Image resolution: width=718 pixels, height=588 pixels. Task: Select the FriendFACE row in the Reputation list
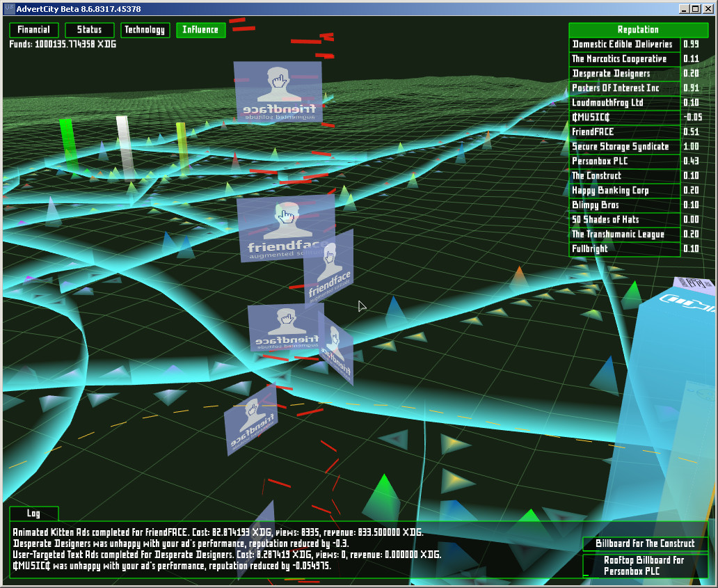(x=624, y=132)
